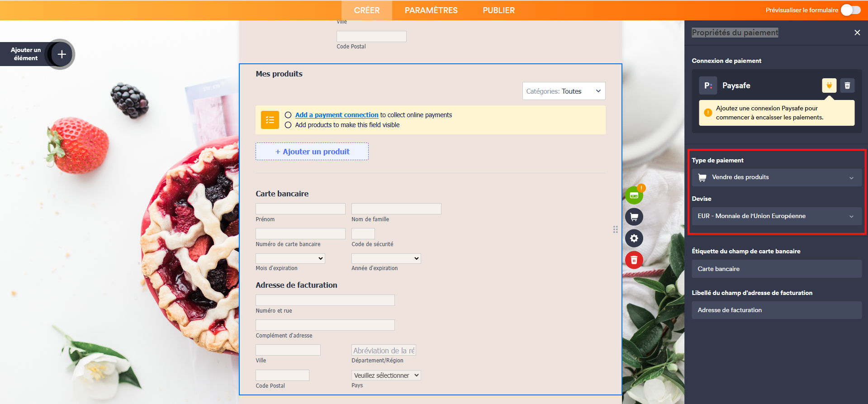Switch to the PUBLIER tab

pos(499,10)
